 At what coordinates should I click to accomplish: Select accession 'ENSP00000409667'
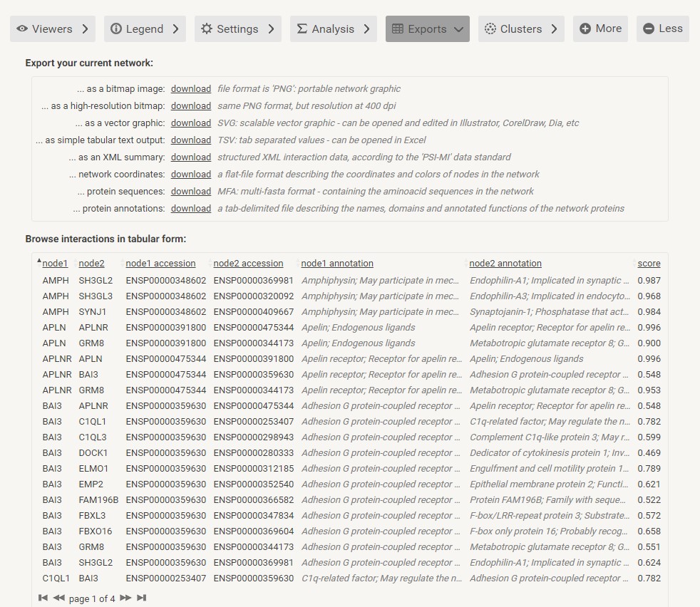click(x=254, y=311)
